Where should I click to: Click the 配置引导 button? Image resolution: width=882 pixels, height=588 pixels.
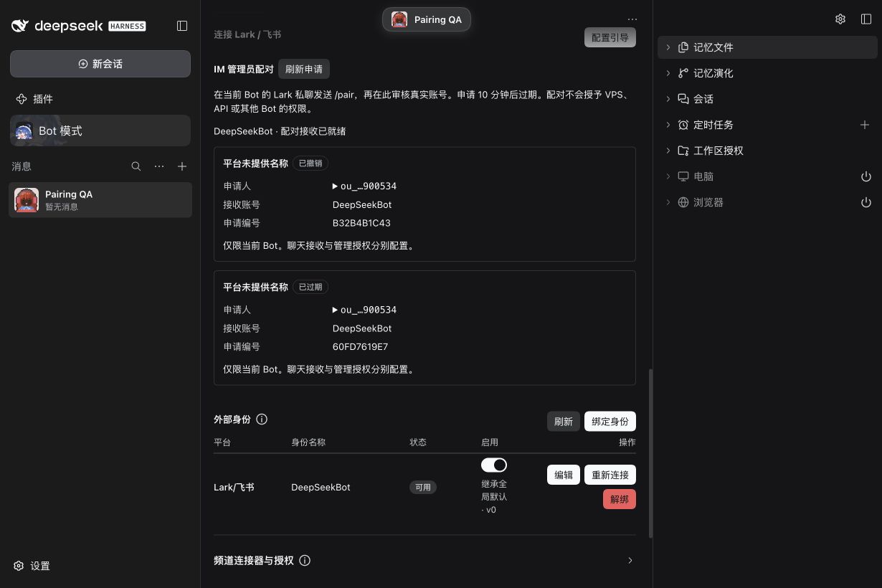pyautogui.click(x=610, y=37)
